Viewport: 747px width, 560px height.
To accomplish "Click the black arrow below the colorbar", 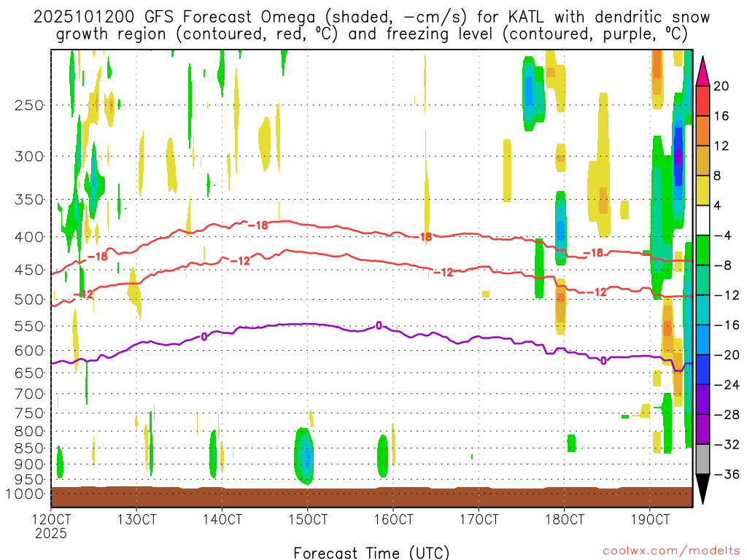I will coord(703,489).
